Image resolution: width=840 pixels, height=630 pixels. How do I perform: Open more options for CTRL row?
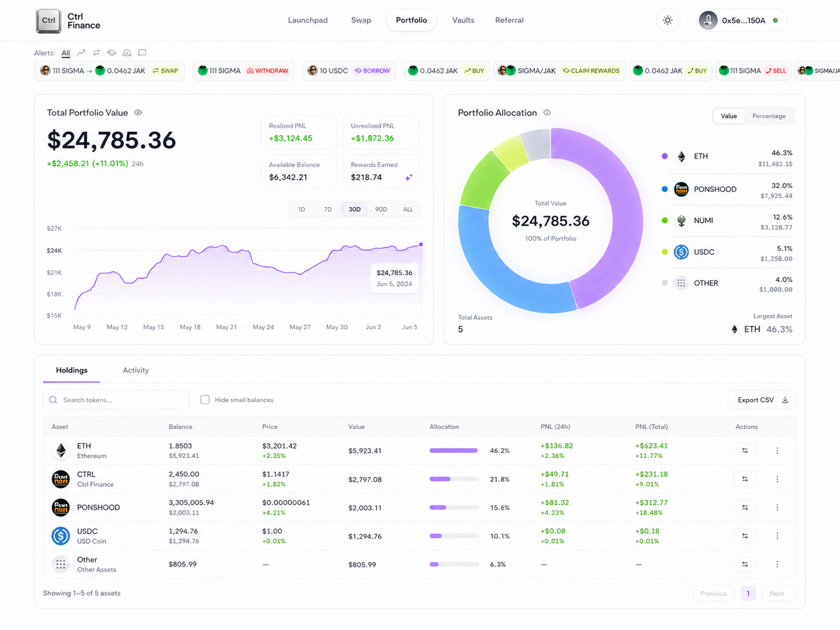click(777, 479)
